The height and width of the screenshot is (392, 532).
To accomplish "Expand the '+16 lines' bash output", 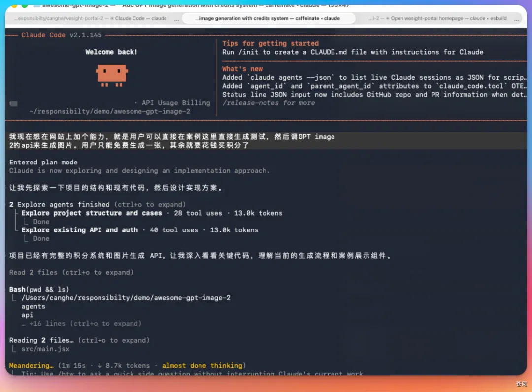I will (x=81, y=323).
